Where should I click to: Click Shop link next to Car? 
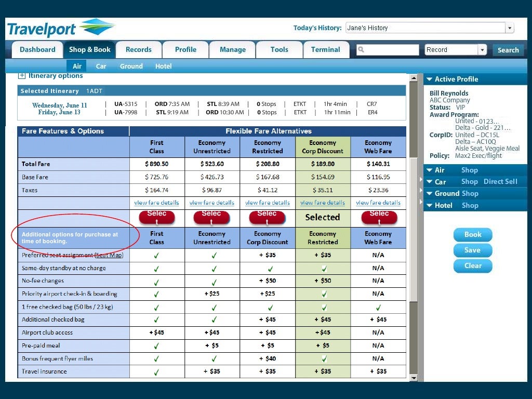point(470,181)
